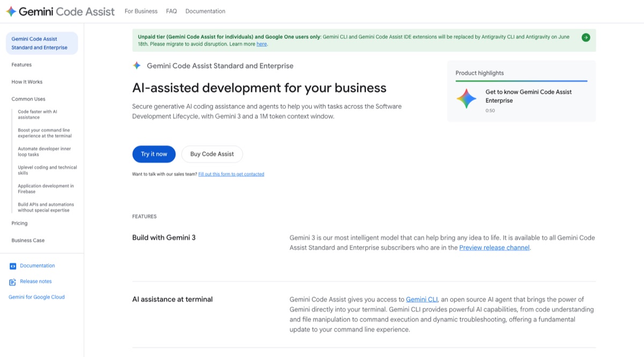The width and height of the screenshot is (644, 357).
Task: Click the Product highlights progress bar
Action: (522, 81)
